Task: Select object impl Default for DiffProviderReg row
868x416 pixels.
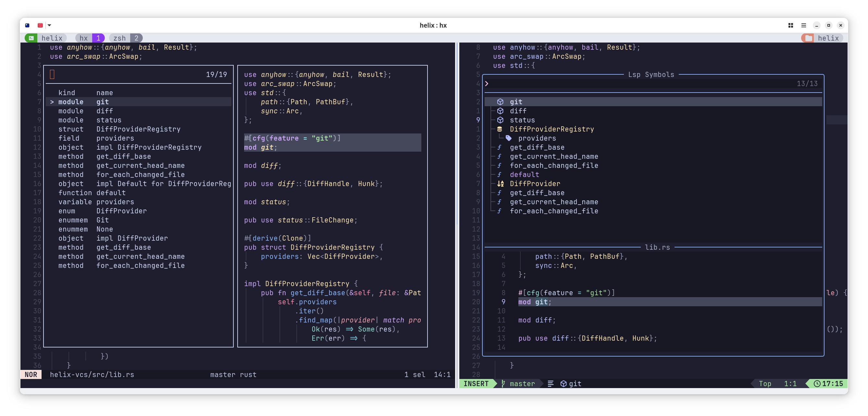Action: [139, 184]
